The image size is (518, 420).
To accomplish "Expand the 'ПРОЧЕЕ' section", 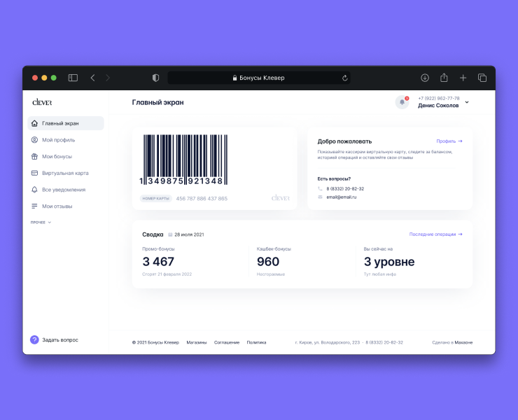I will coord(41,223).
